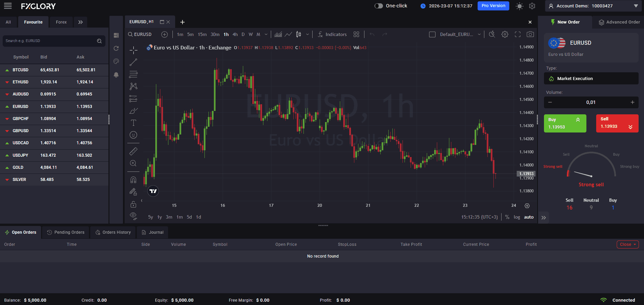
Task: Select the Fibonacci retracement tool
Action: (133, 74)
